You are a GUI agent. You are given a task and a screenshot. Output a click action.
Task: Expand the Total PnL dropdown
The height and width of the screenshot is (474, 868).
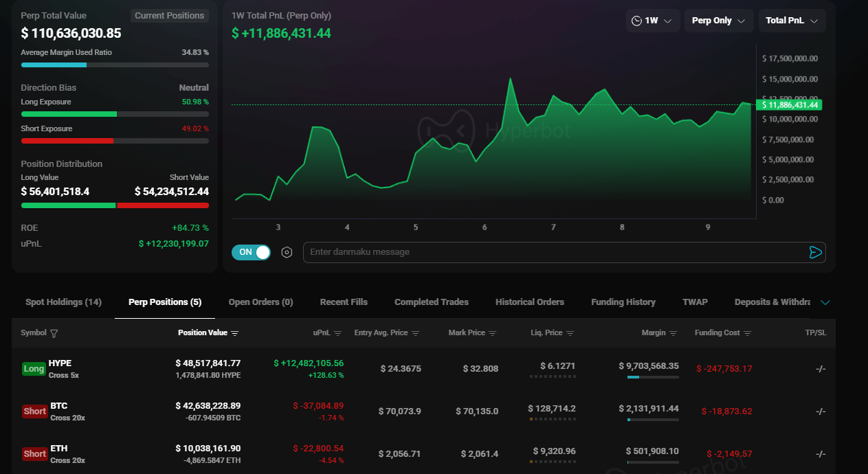click(x=792, y=21)
